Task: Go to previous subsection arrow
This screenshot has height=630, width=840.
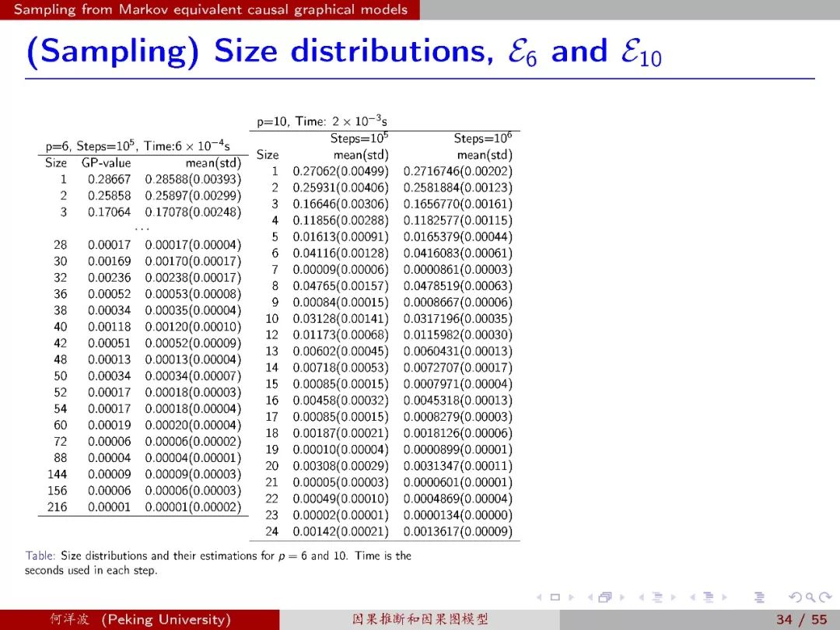Action: point(641,597)
